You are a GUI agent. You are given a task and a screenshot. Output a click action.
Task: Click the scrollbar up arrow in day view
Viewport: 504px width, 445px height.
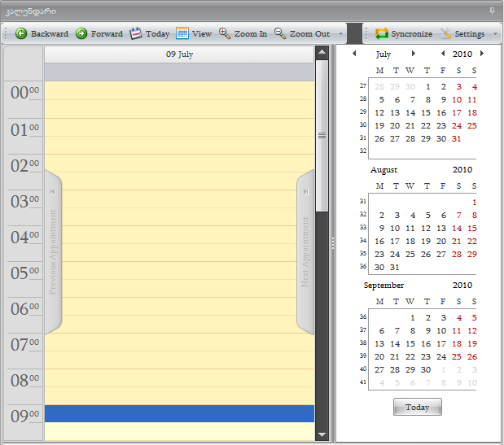click(322, 52)
